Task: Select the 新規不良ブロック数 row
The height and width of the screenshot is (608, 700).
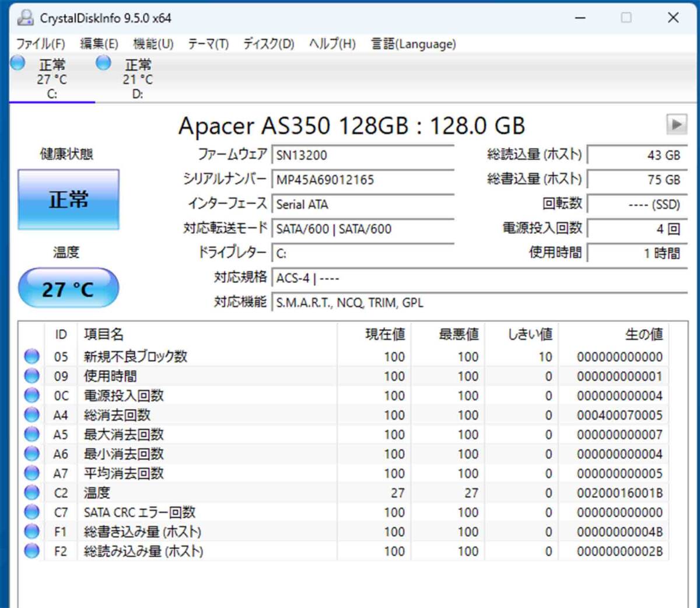Action: [x=344, y=356]
